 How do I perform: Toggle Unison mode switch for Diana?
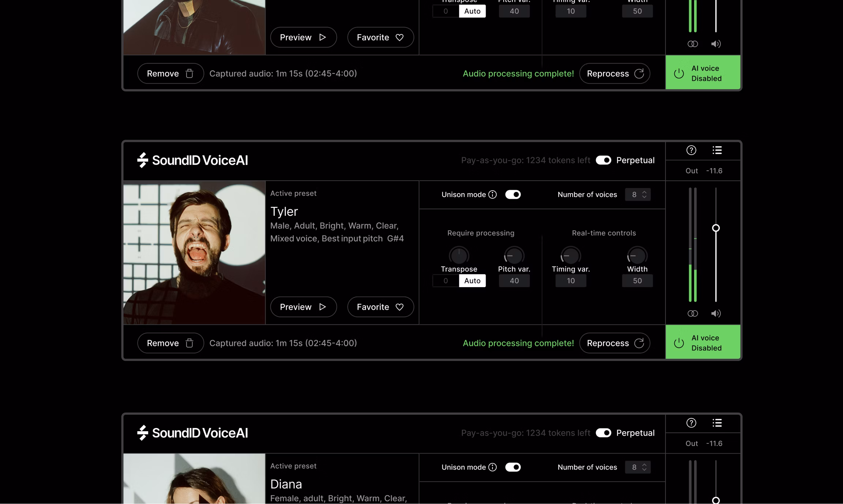(513, 467)
